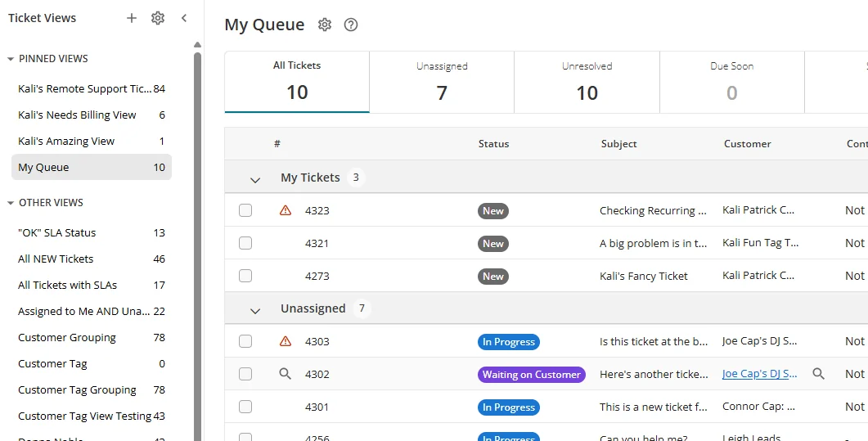The width and height of the screenshot is (868, 441).
Task: Switch to the Unresolved tab
Action: tap(587, 82)
